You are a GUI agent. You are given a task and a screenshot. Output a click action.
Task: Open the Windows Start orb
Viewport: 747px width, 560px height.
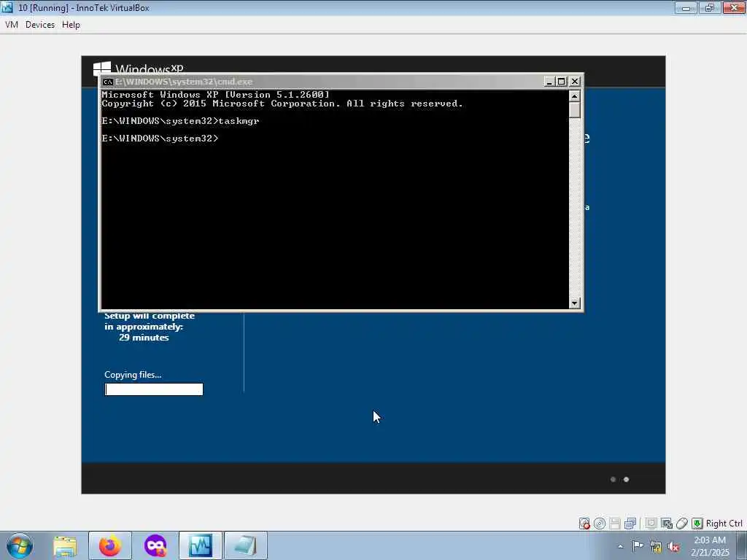(x=20, y=545)
